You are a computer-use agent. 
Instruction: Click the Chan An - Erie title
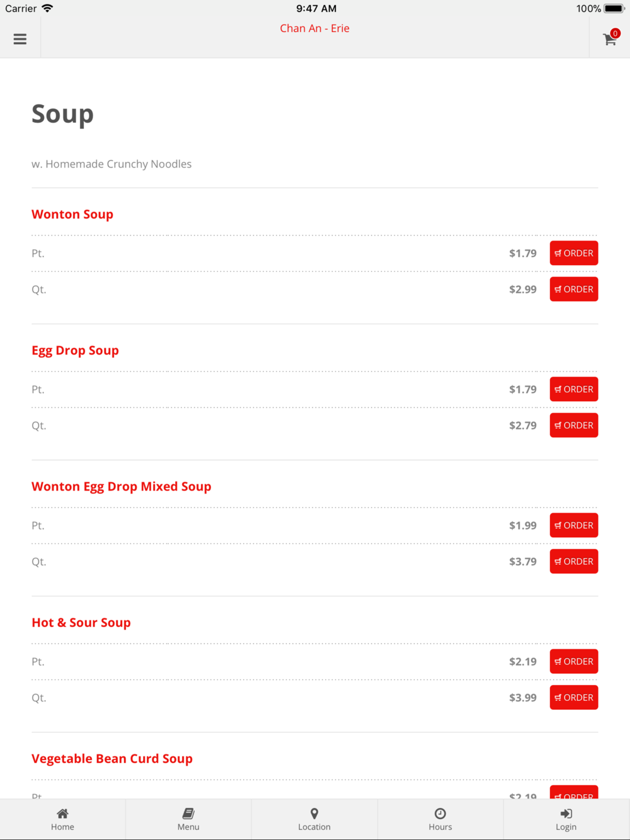[x=314, y=28]
